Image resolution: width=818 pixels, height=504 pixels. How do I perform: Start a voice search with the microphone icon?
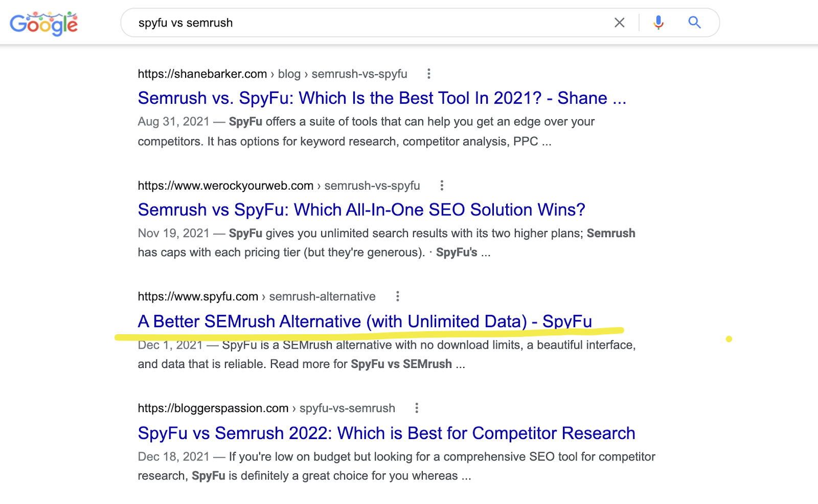point(658,22)
